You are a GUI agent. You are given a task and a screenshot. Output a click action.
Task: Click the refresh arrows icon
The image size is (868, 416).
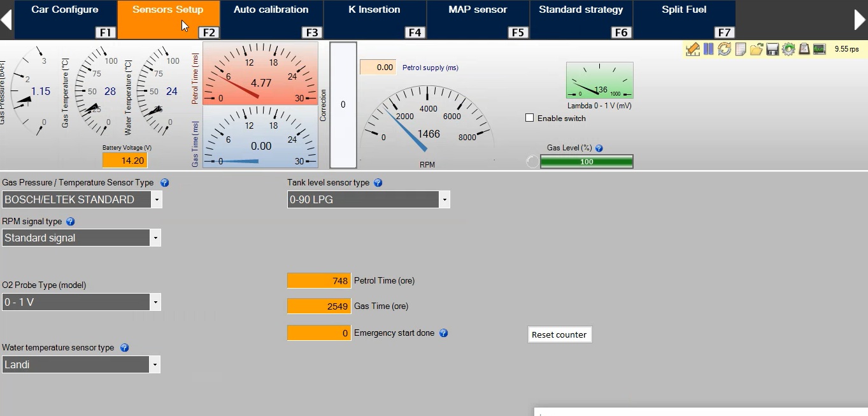pos(724,49)
